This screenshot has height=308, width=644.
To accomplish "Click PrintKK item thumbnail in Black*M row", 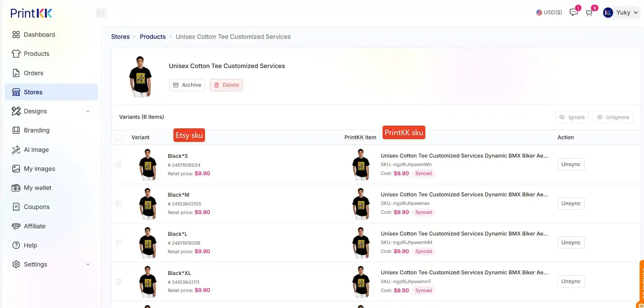I will pyautogui.click(x=361, y=204).
